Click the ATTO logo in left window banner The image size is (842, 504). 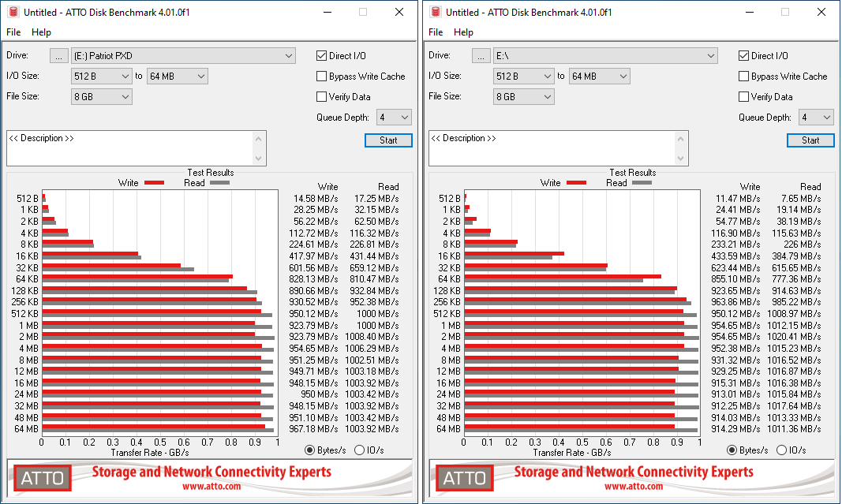[x=43, y=478]
